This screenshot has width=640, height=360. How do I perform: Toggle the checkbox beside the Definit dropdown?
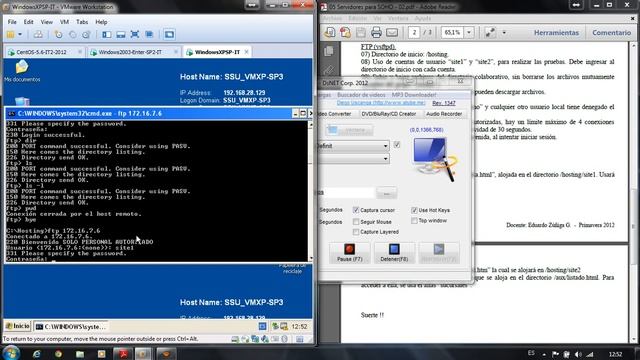pos(397,144)
